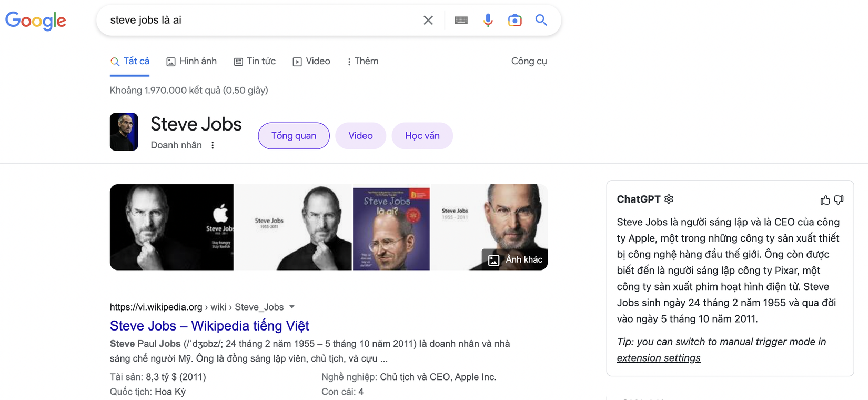
Task: Open ChatGPT extension settings gear icon
Action: coord(669,199)
